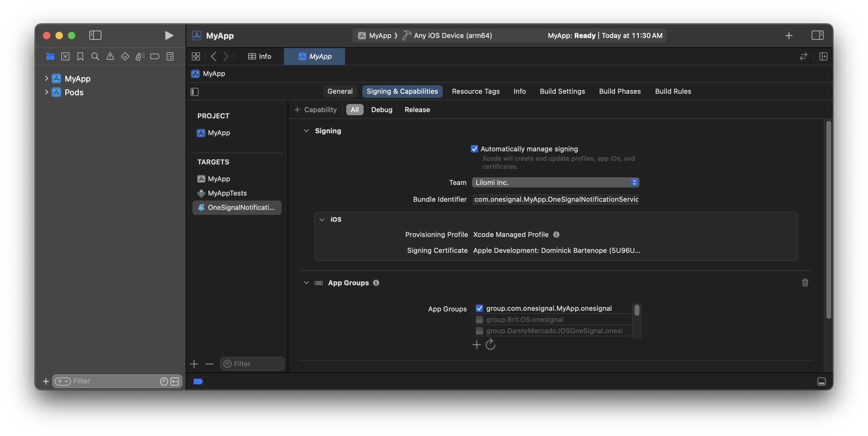The width and height of the screenshot is (868, 436).
Task: Add a new app group
Action: pos(476,344)
